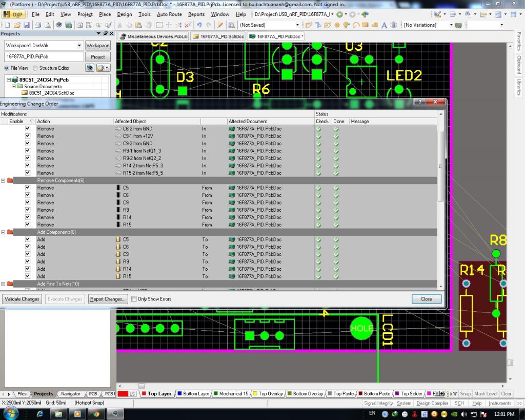Click the Open document folder icon

[x=17, y=25]
